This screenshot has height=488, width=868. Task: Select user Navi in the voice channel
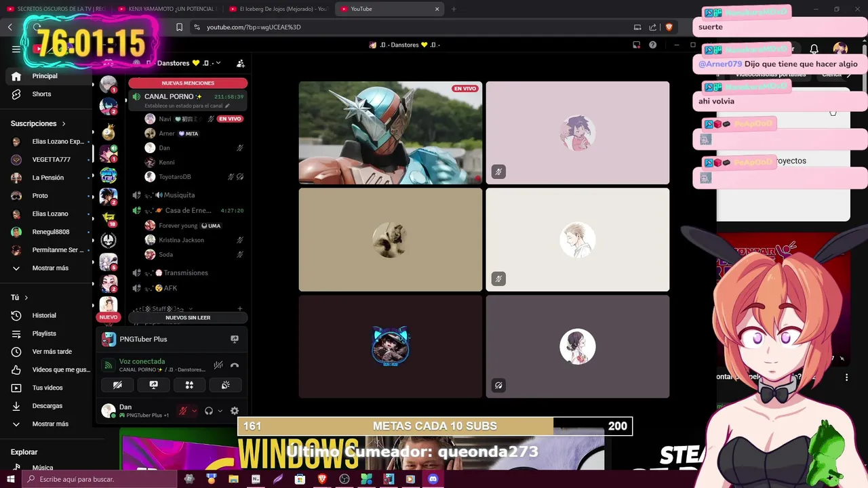(x=193, y=119)
